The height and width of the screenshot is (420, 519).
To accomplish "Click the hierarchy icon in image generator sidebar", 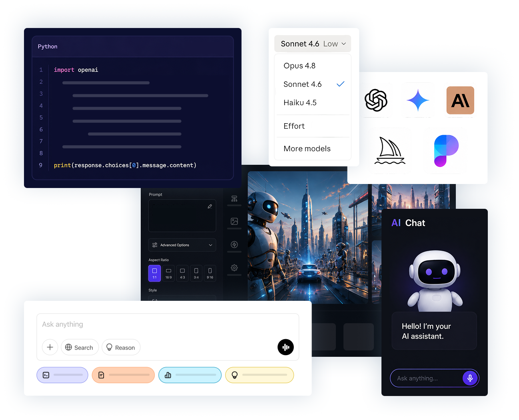I will click(x=234, y=199).
